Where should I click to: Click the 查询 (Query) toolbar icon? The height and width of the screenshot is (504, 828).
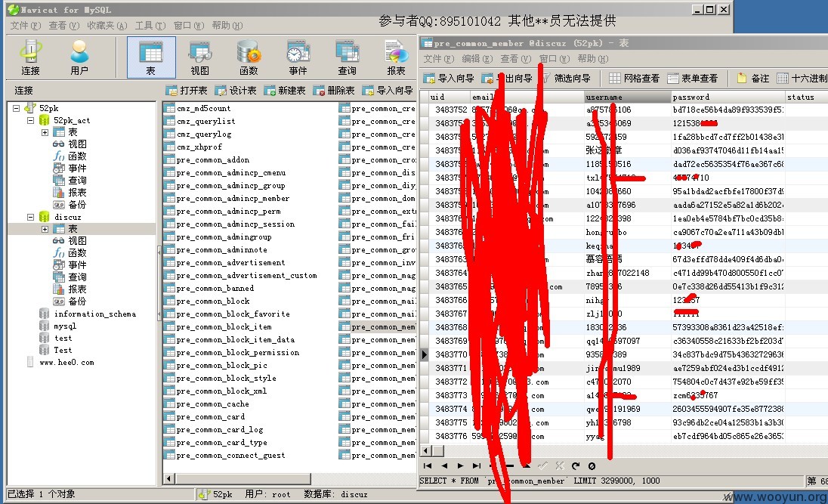pyautogui.click(x=347, y=57)
